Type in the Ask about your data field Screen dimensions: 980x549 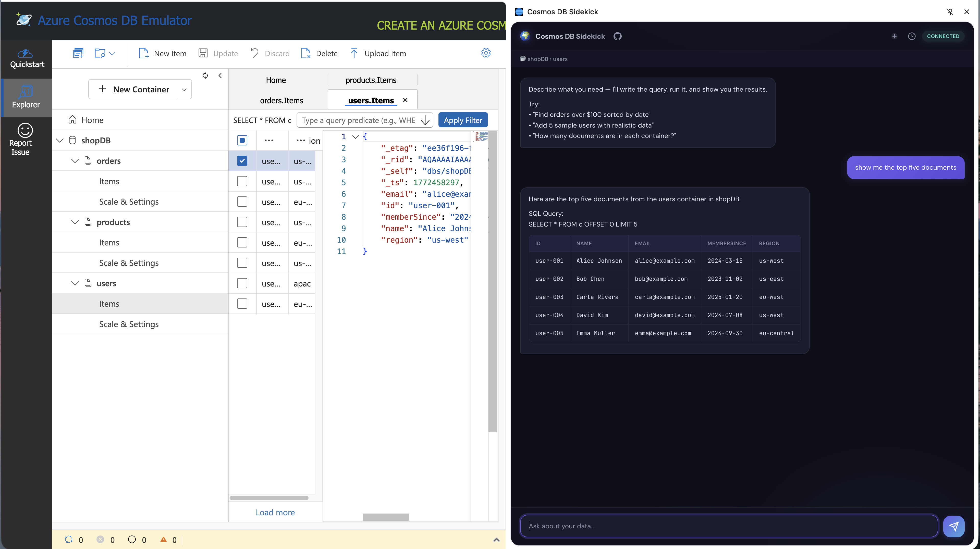tap(723, 526)
